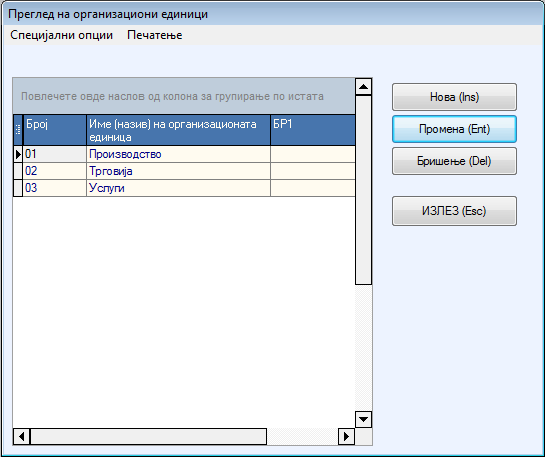This screenshot has height=457, width=545.
Task: Click the scroll up arrow of the grid
Action: coord(364,87)
